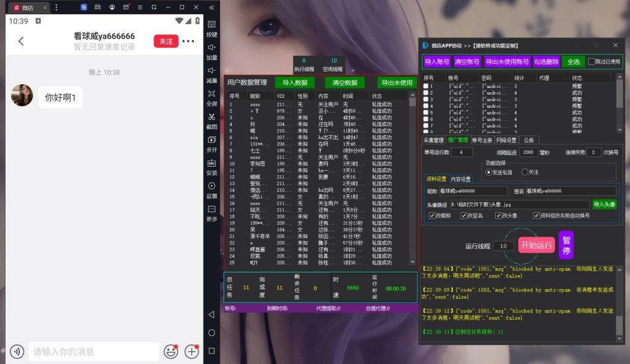Check the checkbox for account row 1

426,86
